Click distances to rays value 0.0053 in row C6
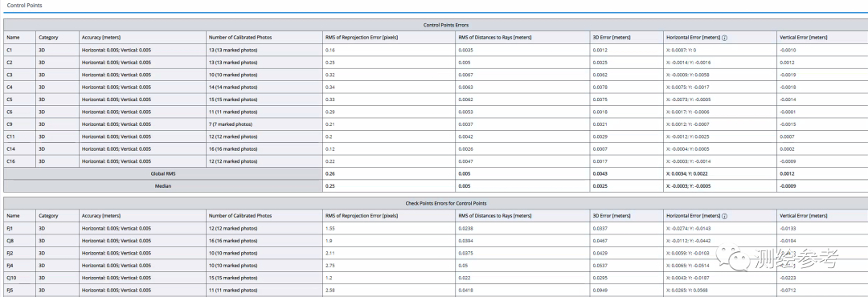 click(465, 112)
